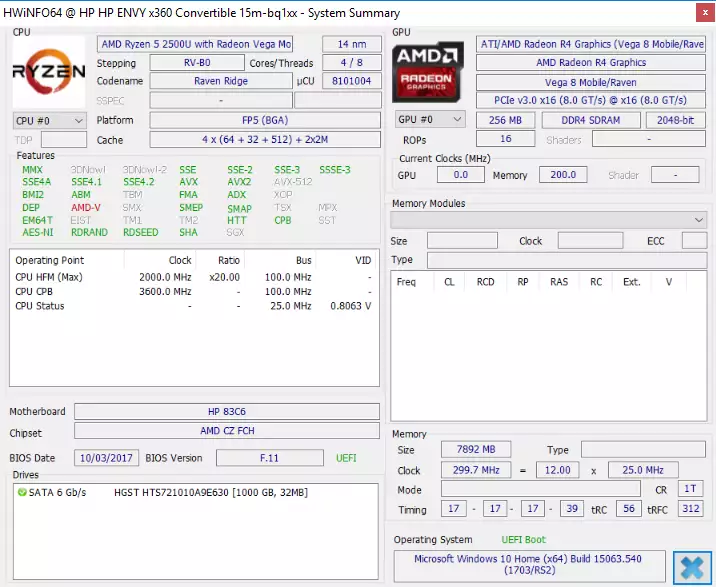Screen dimensions: 716x587
Task: Open the GPU #0 selector dropdown
Action: coord(430,120)
